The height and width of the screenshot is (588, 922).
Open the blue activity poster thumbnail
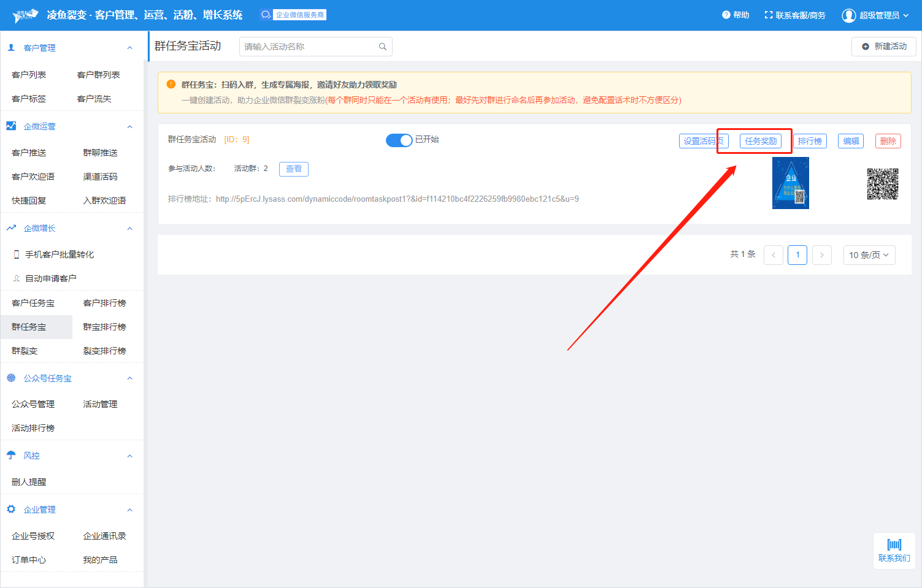coord(790,183)
